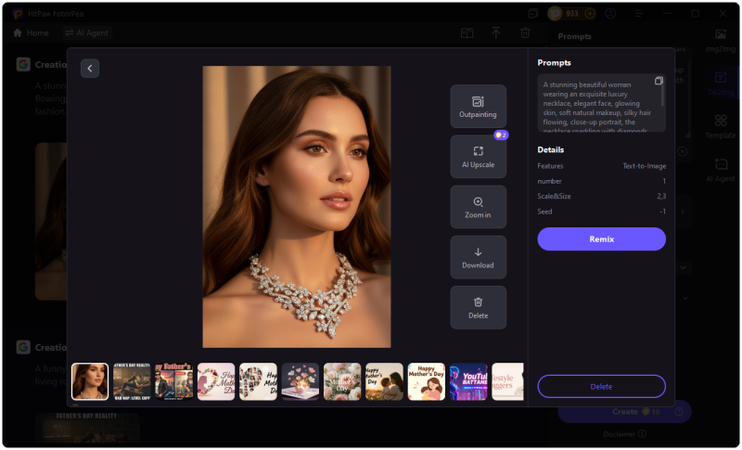Go to the Home tab
Image resolution: width=742 pixels, height=450 pixels.
tap(31, 33)
